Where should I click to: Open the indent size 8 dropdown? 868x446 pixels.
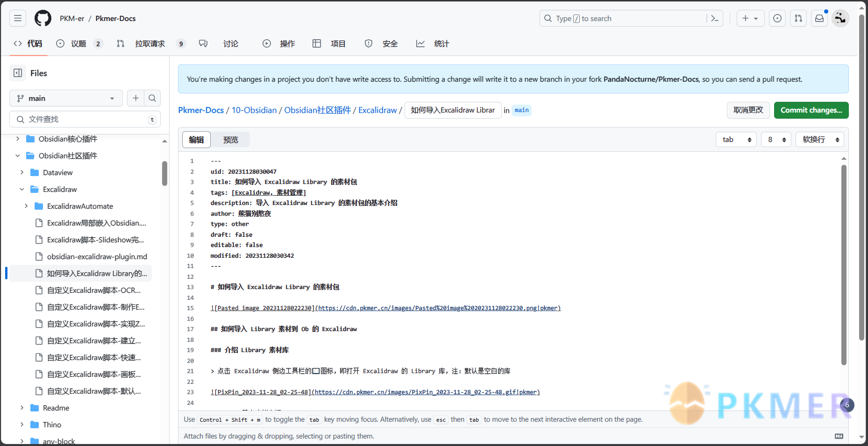pos(776,140)
